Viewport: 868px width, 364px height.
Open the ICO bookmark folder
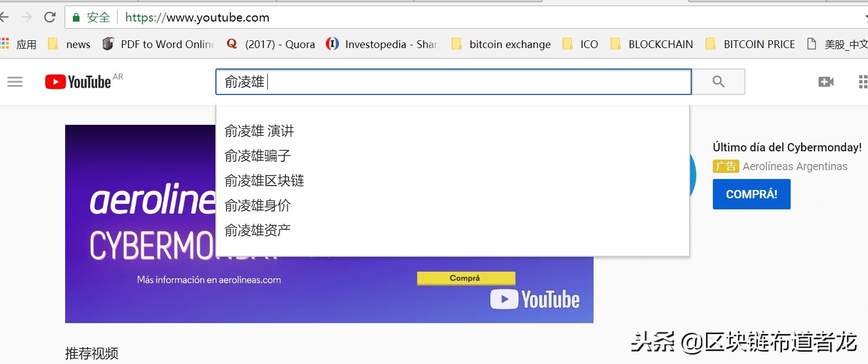click(x=580, y=44)
